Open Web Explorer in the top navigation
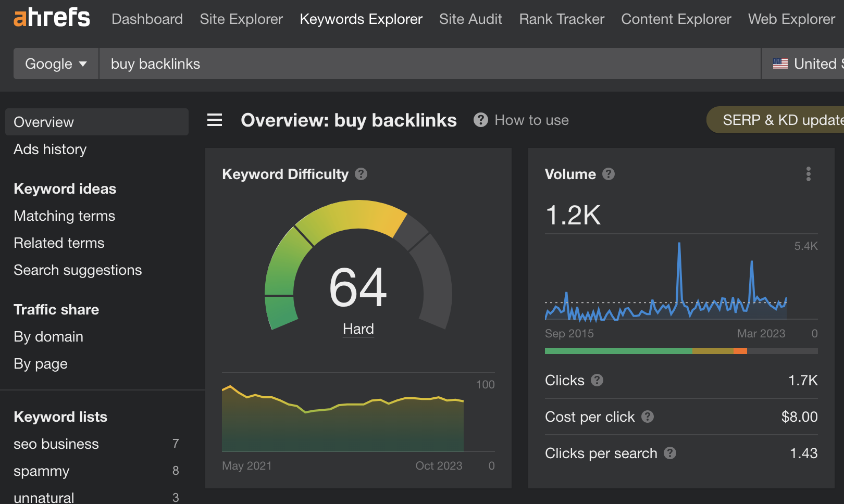The width and height of the screenshot is (844, 504). click(792, 19)
